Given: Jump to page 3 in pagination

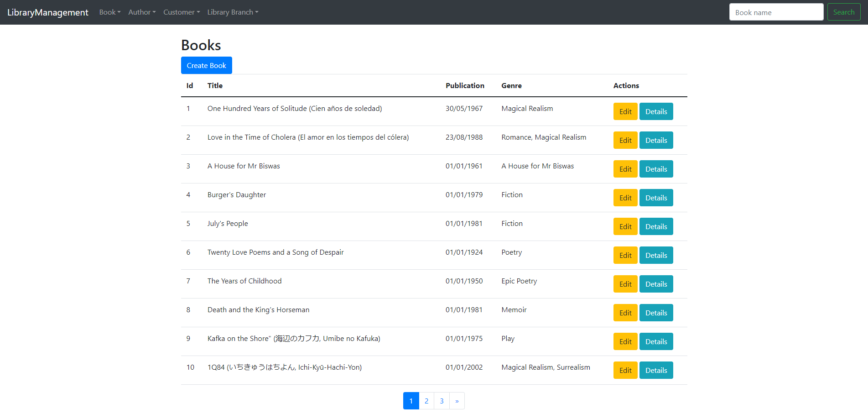Looking at the screenshot, I should [442, 401].
